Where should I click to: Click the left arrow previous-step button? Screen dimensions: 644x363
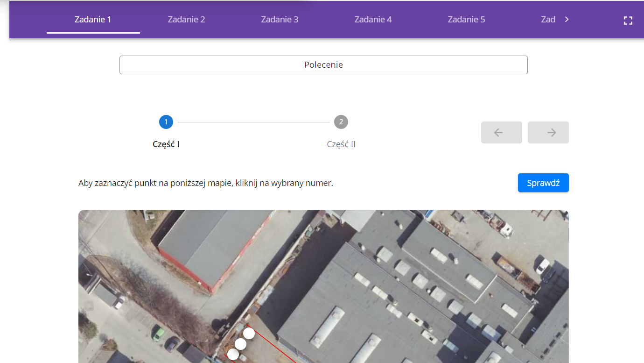[501, 133]
